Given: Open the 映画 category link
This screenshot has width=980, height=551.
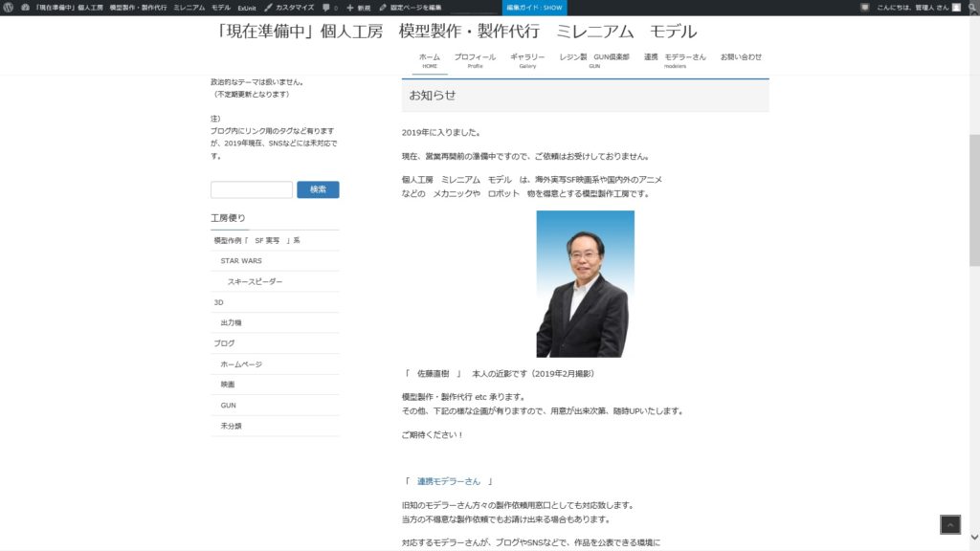Looking at the screenshot, I should [228, 385].
